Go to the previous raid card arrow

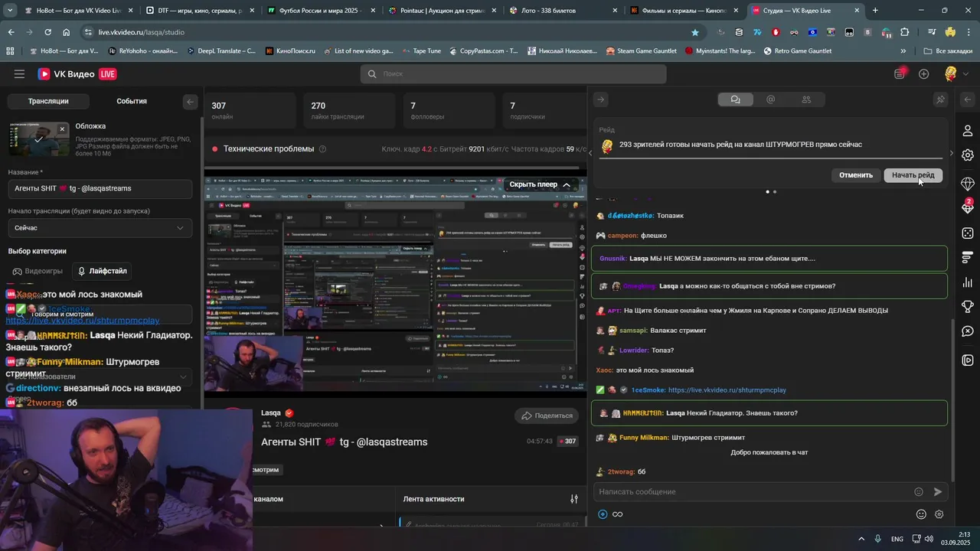tap(590, 153)
